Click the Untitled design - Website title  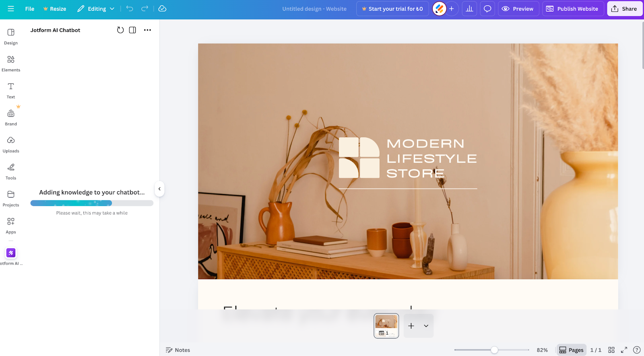coord(314,8)
